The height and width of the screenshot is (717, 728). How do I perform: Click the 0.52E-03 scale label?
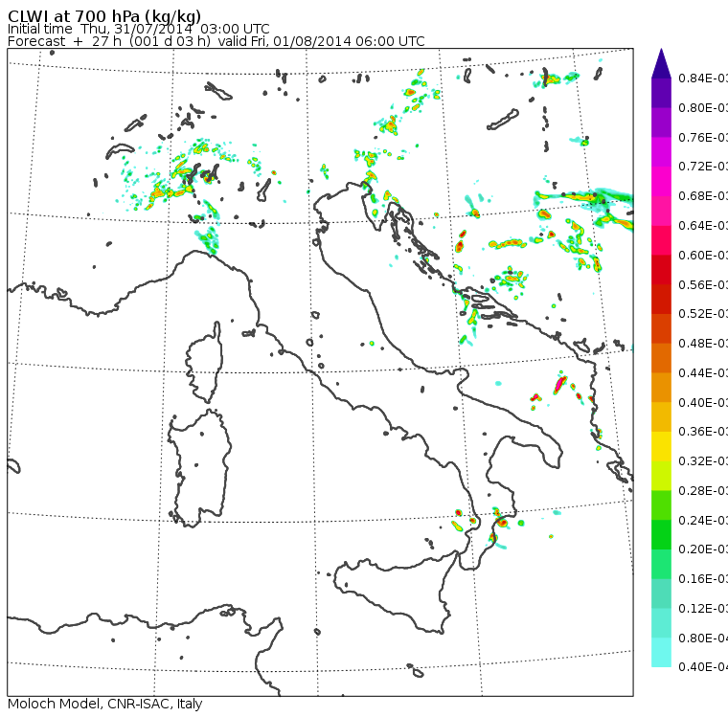pyautogui.click(x=703, y=314)
